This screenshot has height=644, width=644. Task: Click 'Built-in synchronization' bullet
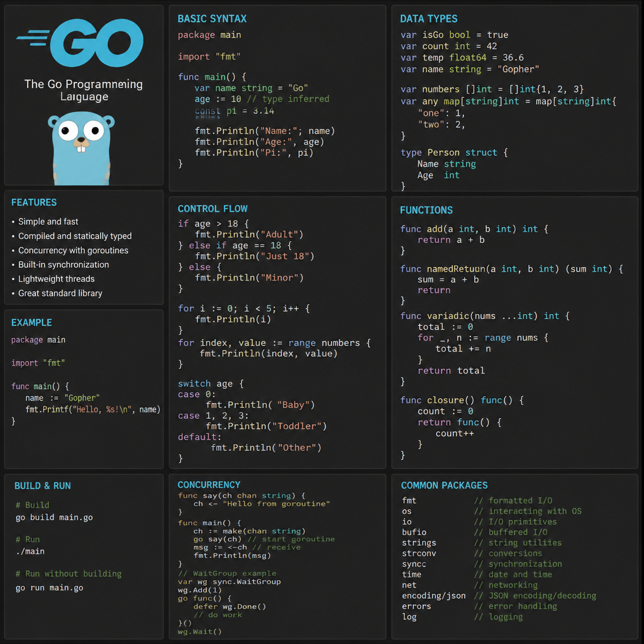[60, 265]
